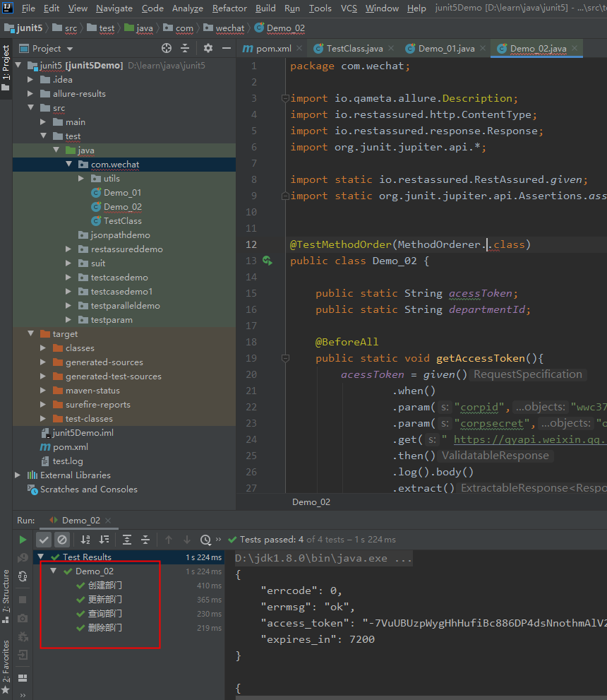This screenshot has height=700, width=607.
Task: Open the Refactor menu
Action: pyautogui.click(x=229, y=8)
